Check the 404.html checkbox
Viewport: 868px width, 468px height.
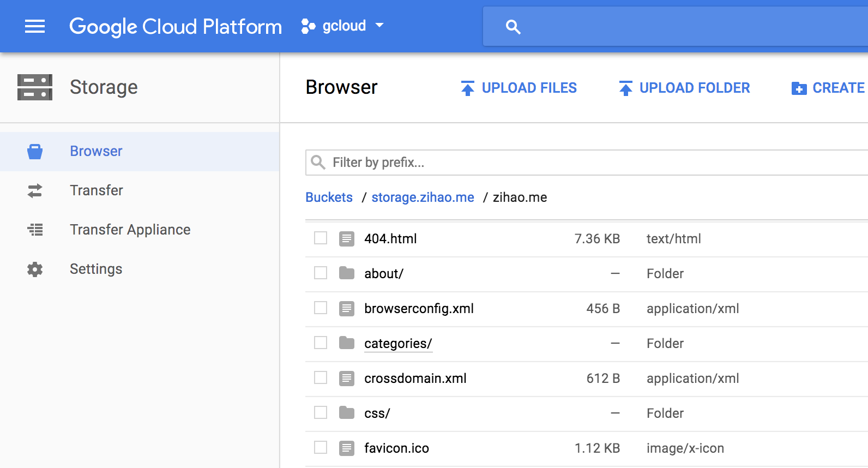point(321,238)
